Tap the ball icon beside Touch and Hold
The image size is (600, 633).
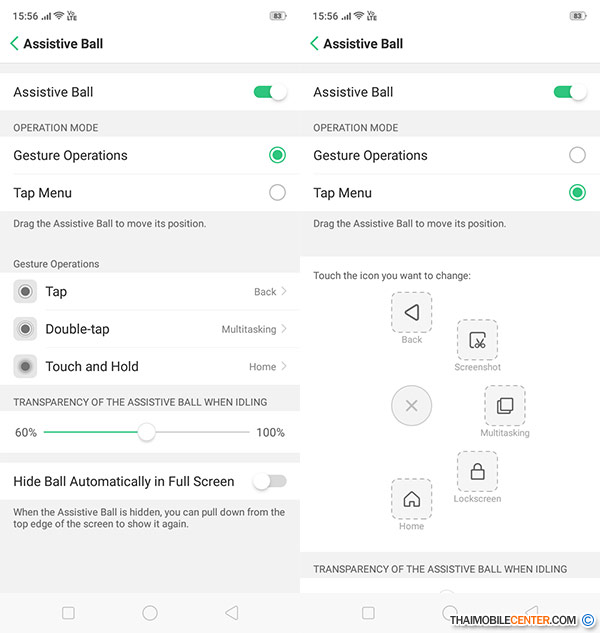[x=25, y=366]
